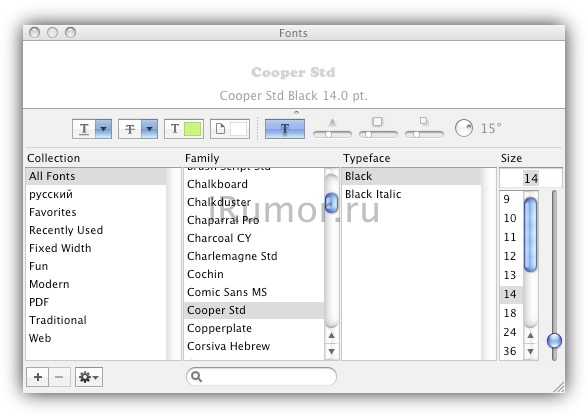
Task: Open the gear action menu
Action: click(89, 377)
